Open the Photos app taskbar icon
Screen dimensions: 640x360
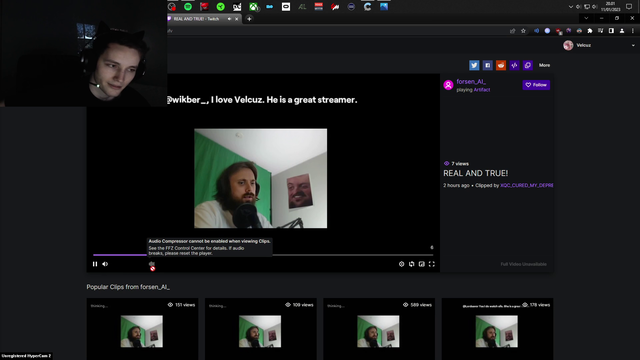point(384,7)
